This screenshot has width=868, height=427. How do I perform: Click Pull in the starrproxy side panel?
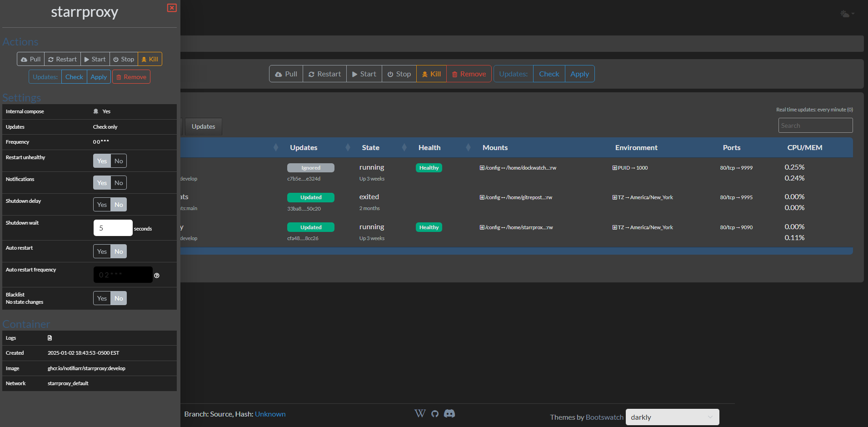coord(30,59)
